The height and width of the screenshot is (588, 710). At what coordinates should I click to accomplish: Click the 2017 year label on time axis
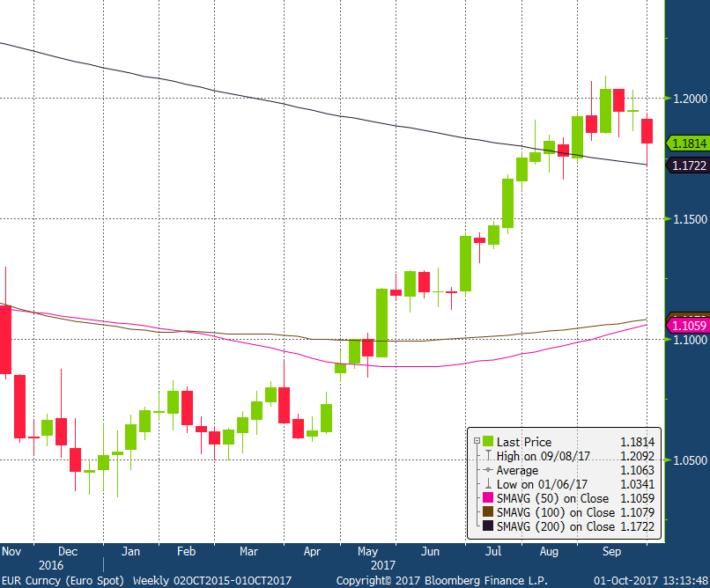pyautogui.click(x=381, y=565)
